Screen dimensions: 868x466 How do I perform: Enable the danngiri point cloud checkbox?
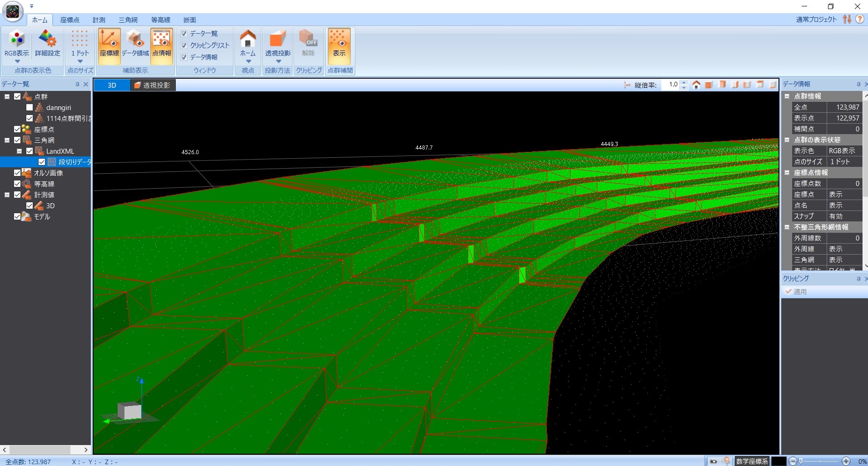click(30, 108)
